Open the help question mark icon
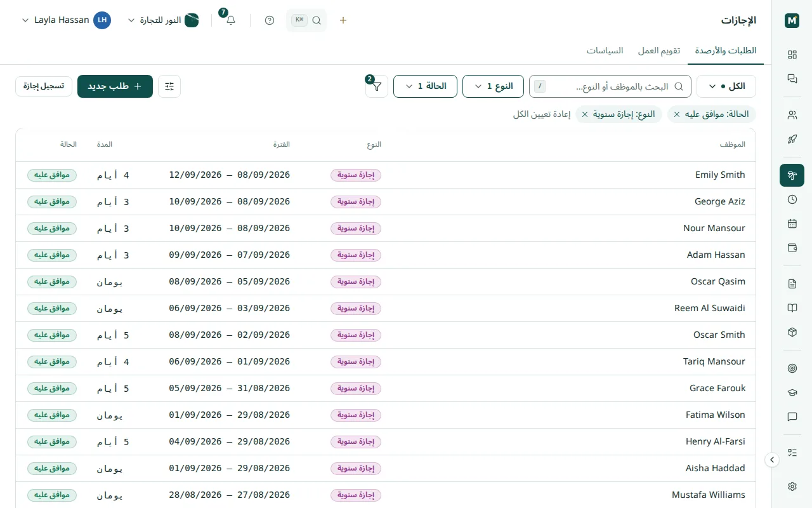This screenshot has width=812, height=508. pos(270,20)
